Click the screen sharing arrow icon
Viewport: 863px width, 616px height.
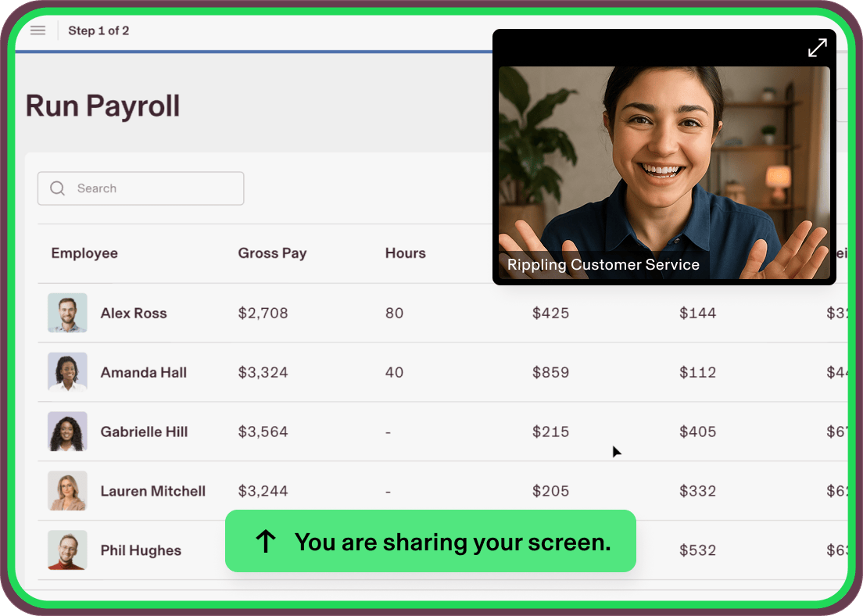266,541
